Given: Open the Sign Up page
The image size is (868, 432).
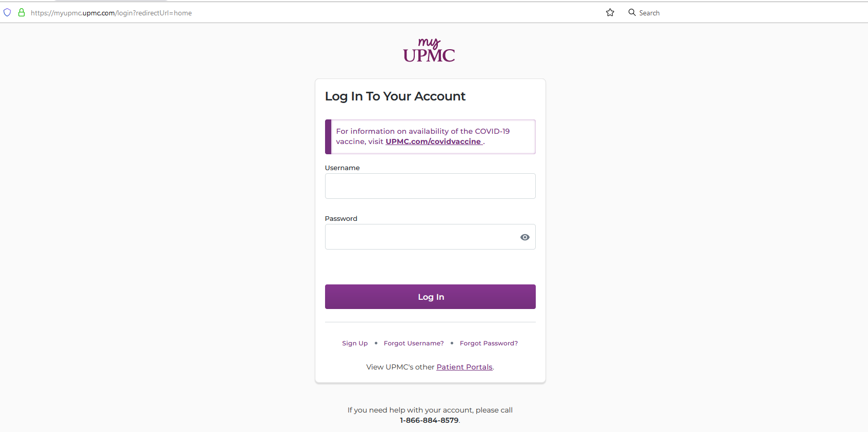Looking at the screenshot, I should click(x=354, y=343).
